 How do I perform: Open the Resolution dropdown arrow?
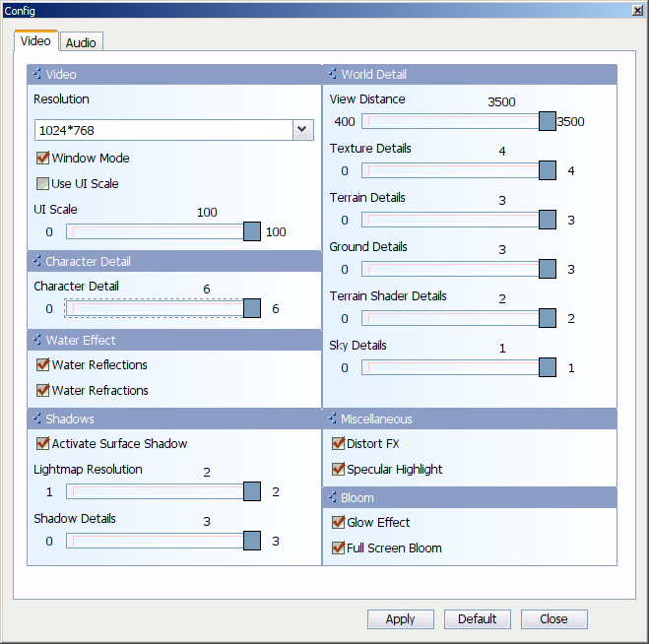(303, 130)
